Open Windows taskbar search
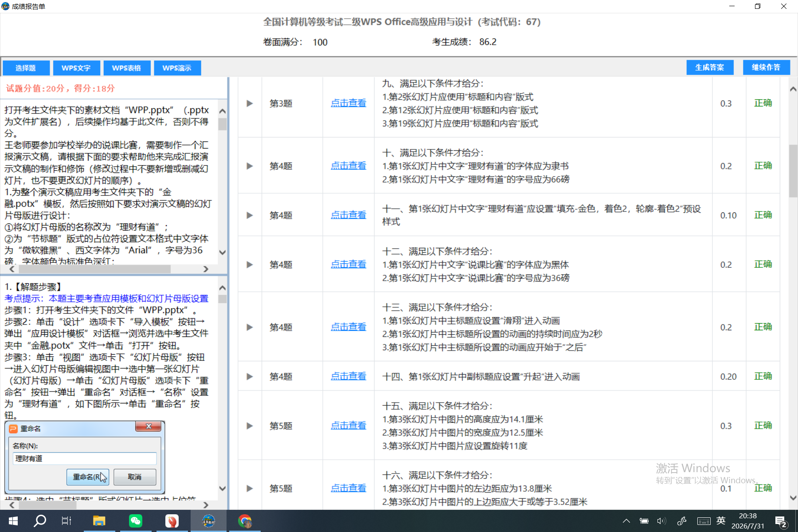Viewport: 798px width, 532px height. 40,521
